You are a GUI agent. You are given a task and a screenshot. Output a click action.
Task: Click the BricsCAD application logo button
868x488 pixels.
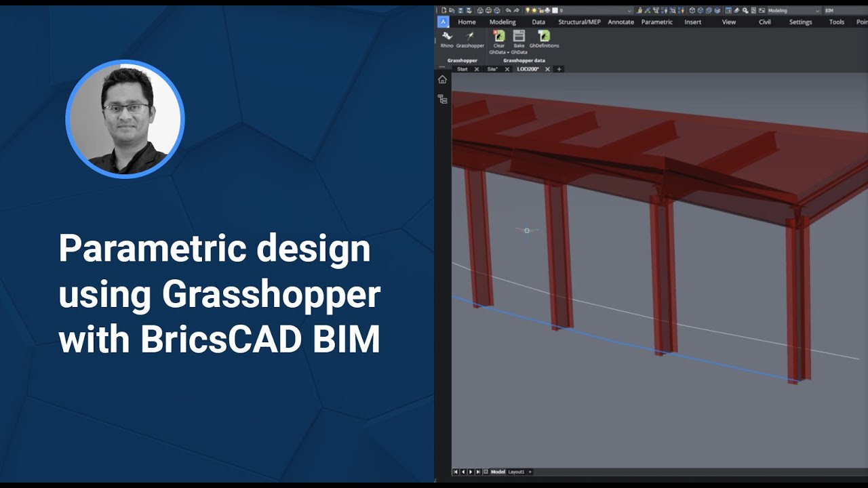pyautogui.click(x=443, y=22)
